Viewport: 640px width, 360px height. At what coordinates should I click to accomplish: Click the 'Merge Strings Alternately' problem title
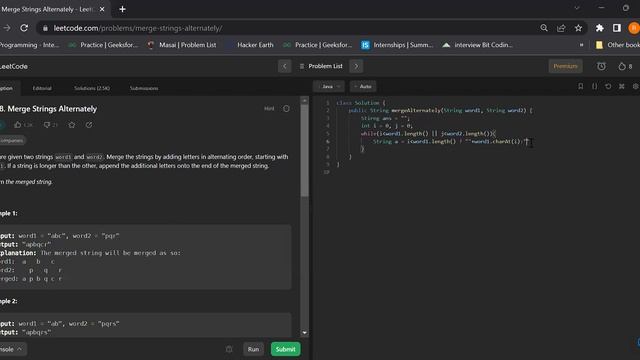(52, 109)
